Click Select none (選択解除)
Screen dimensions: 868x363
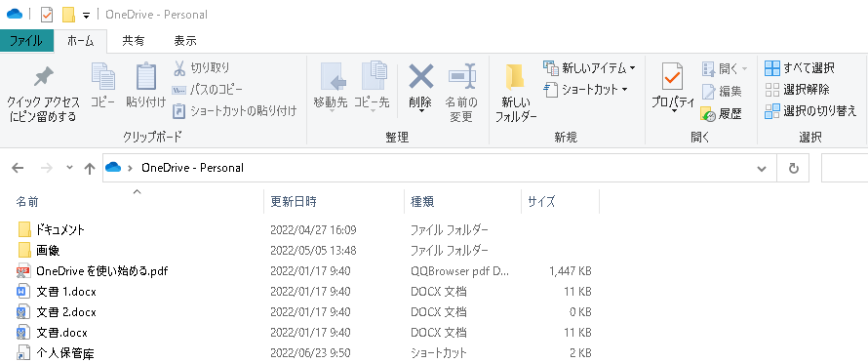797,89
